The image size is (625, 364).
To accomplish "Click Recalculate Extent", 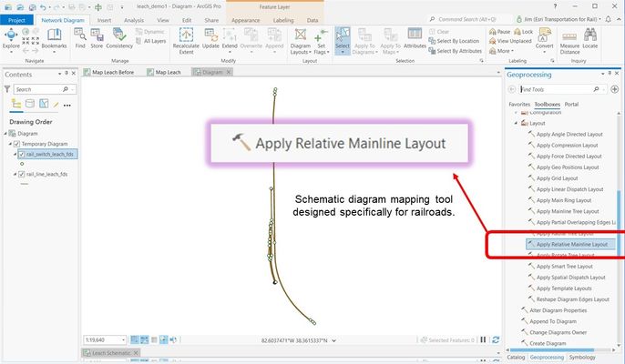I will (186, 41).
